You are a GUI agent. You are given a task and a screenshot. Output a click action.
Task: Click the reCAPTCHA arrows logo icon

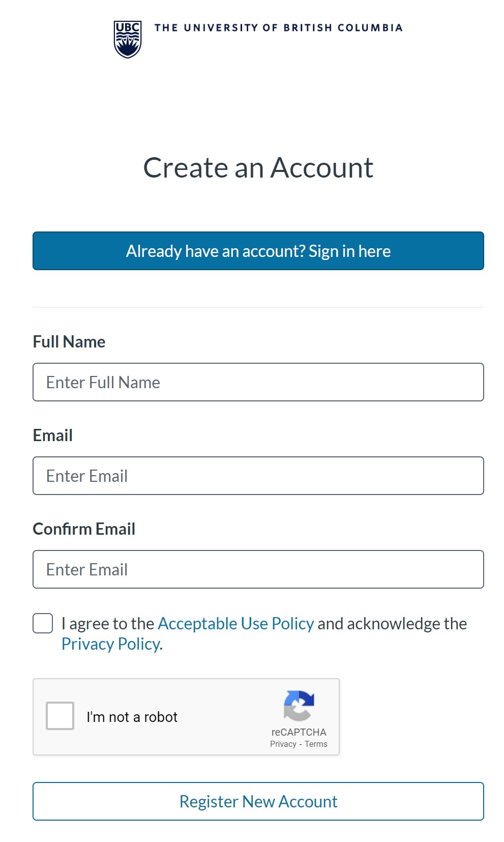tap(299, 706)
